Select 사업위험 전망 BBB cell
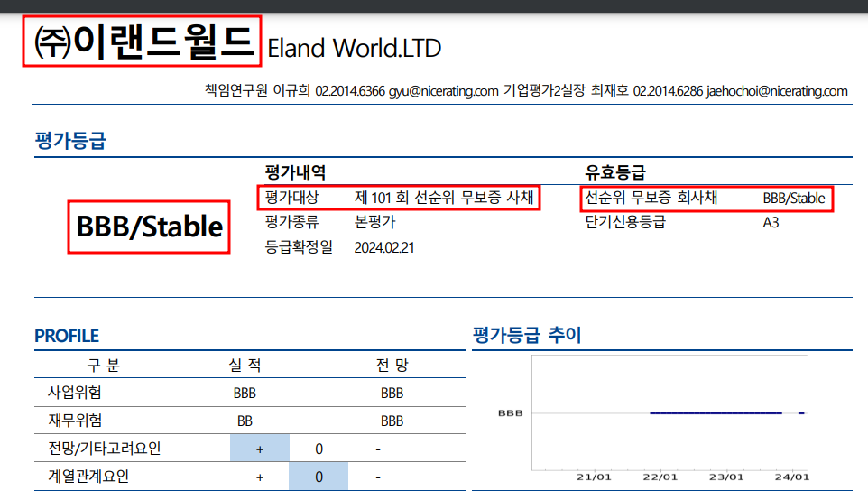This screenshot has height=500, width=868. [x=392, y=394]
